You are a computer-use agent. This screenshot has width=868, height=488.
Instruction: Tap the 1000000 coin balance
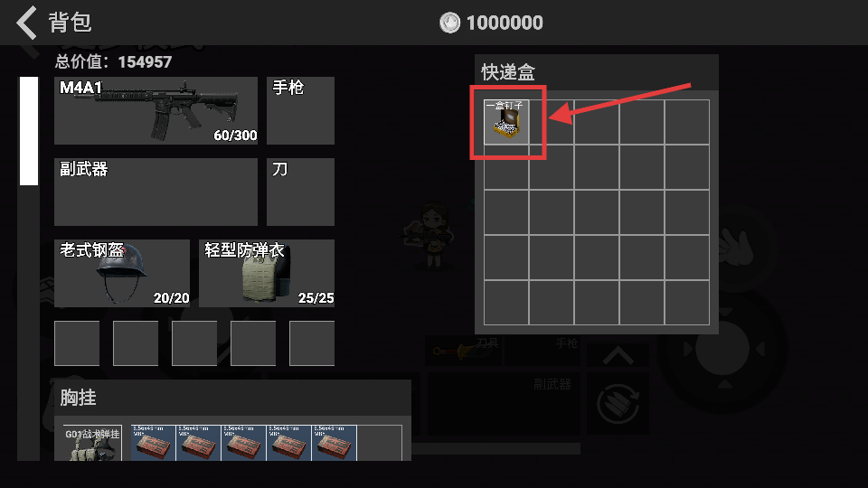[505, 23]
